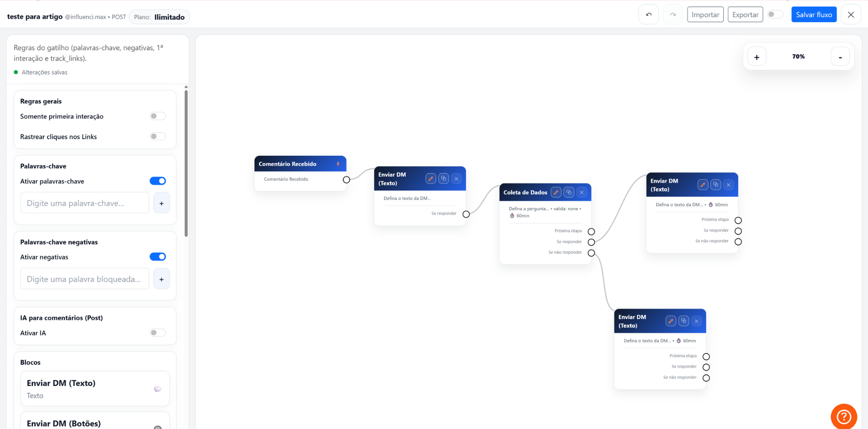Viewport: 868px width, 429px height.
Task: Add keyword with the plus button
Action: coord(162,203)
